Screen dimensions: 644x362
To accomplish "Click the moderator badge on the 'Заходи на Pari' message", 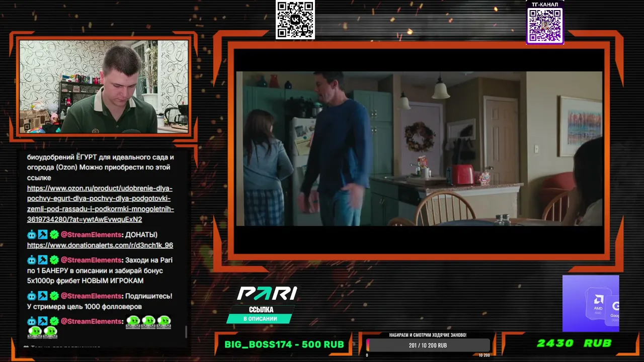I will tap(43, 260).
